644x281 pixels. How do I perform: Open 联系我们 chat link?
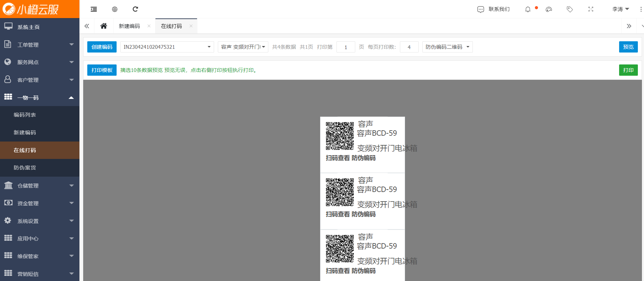493,9
